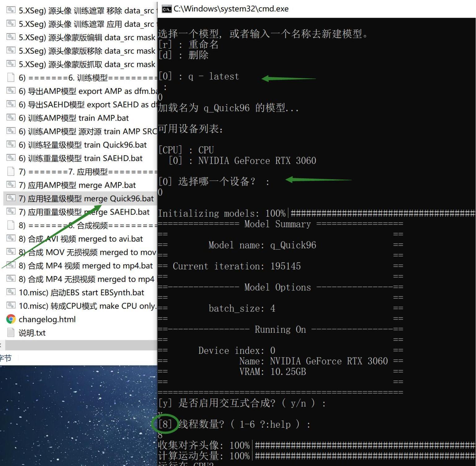Click the blank file icon of 6) 训练模型 separator
The height and width of the screenshot is (466, 476).
[x=11, y=77]
